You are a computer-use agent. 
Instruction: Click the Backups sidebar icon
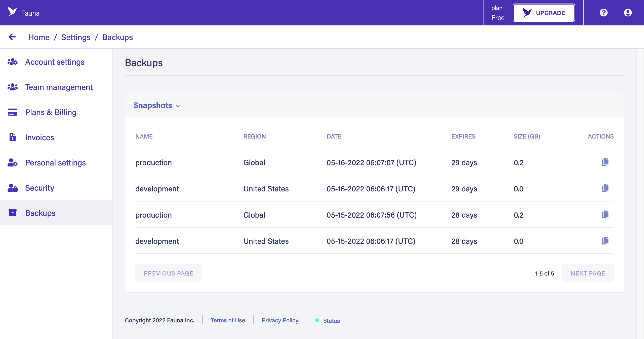pos(12,213)
